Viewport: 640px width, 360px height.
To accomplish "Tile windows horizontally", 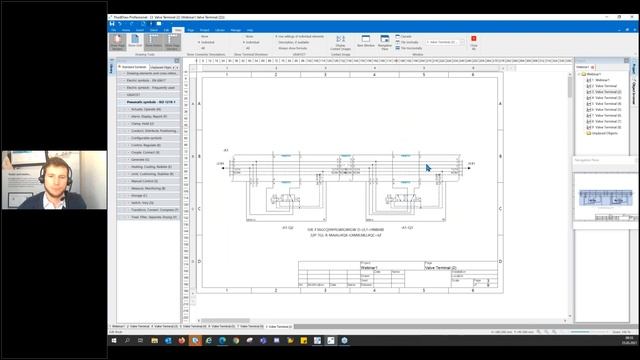I will 409,48.
